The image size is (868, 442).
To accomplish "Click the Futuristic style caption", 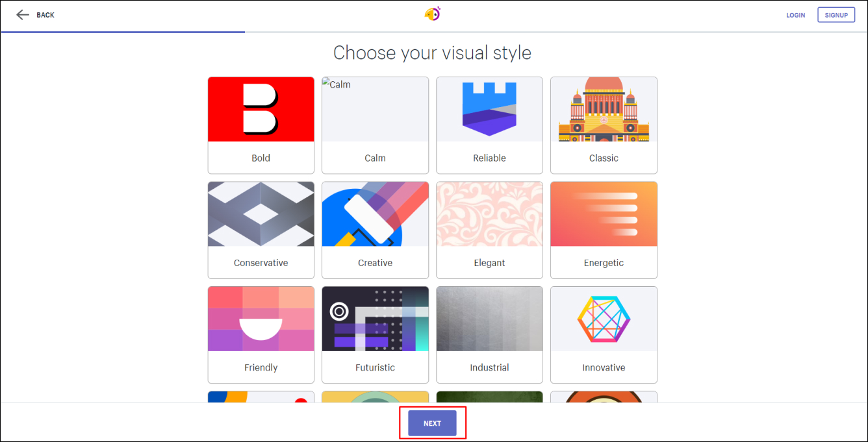I will coord(376,367).
